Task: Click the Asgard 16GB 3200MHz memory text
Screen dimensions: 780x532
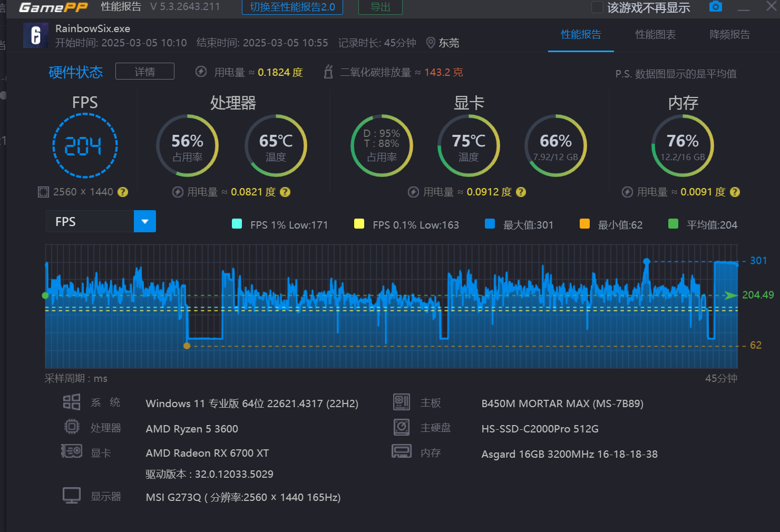Action: click(x=569, y=454)
